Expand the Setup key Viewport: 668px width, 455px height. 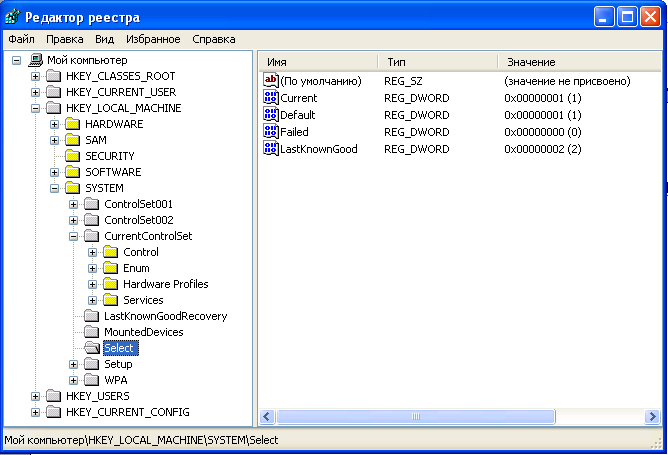[73, 364]
